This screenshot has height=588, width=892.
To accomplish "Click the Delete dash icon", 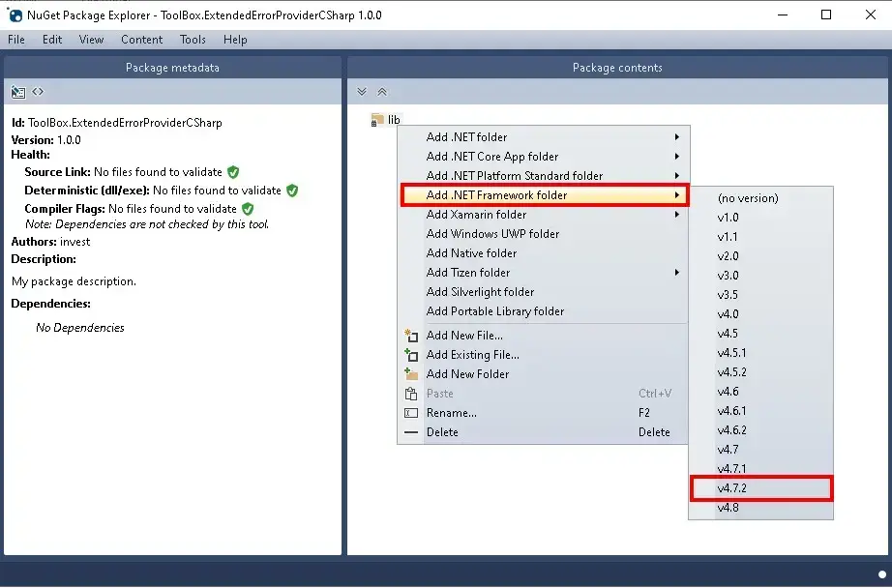I will click(411, 432).
